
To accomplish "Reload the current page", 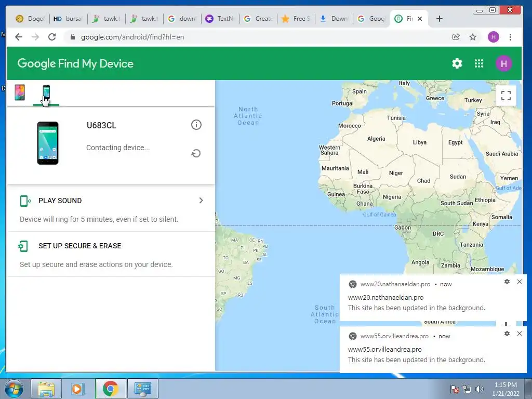I will [52, 37].
